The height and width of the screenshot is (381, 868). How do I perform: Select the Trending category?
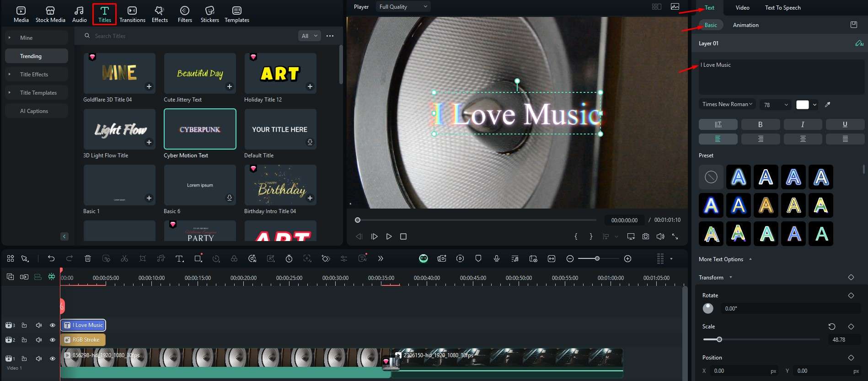37,56
